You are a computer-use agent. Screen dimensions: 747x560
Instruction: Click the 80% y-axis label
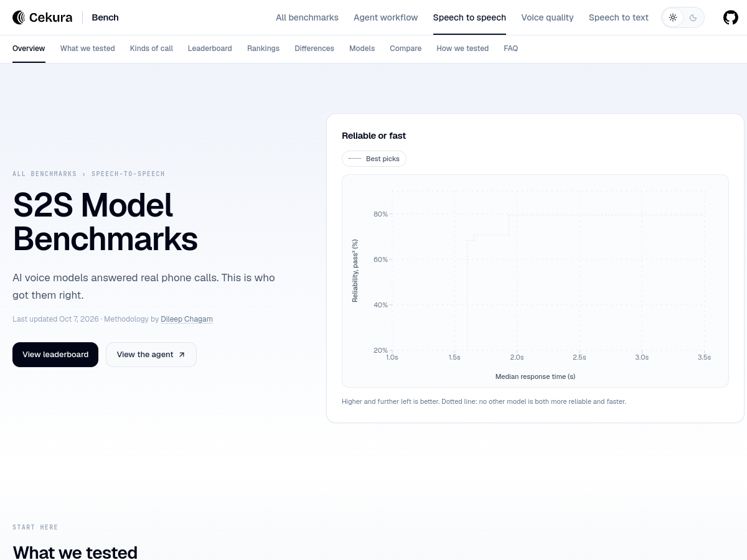coord(380,214)
